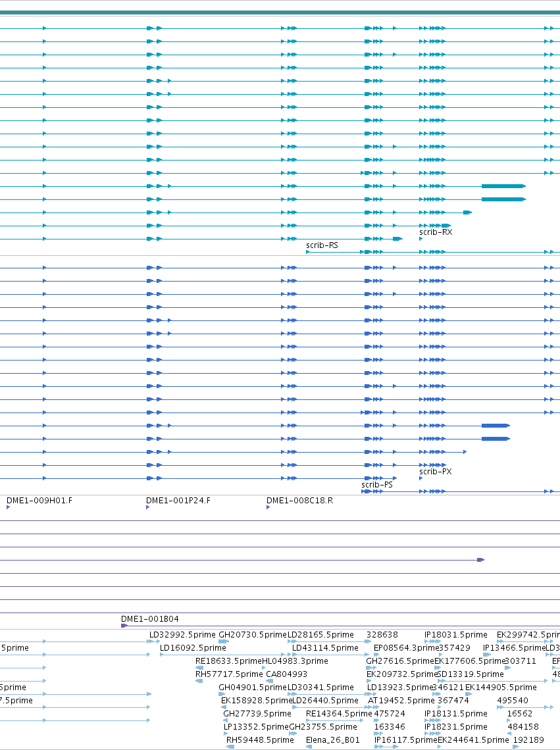Click the LD43114.5prime EST label

pyautogui.click(x=326, y=648)
